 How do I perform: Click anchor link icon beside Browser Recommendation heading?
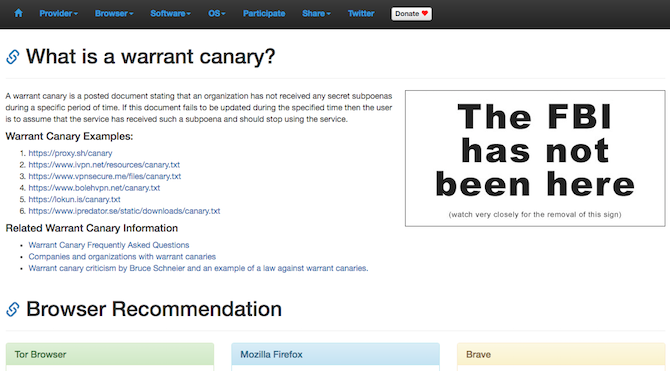point(13,309)
